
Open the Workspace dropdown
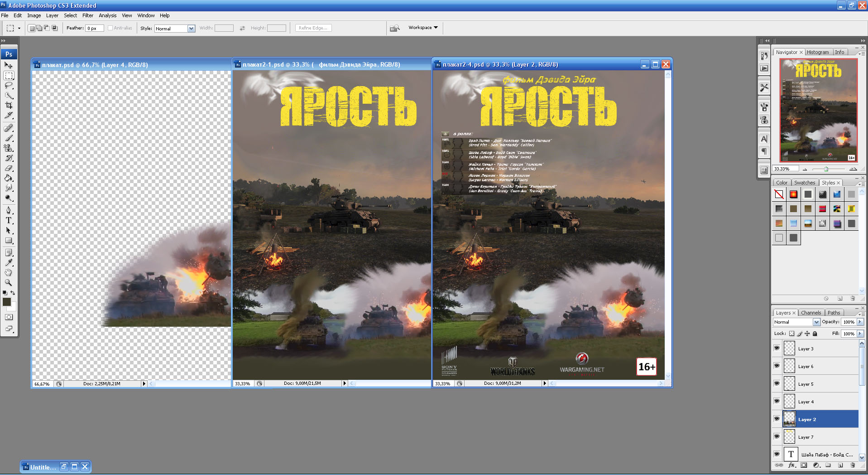(x=423, y=28)
